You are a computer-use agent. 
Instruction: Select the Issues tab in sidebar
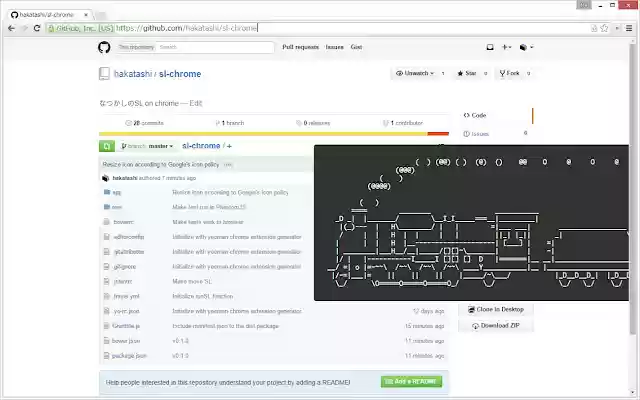point(496,134)
